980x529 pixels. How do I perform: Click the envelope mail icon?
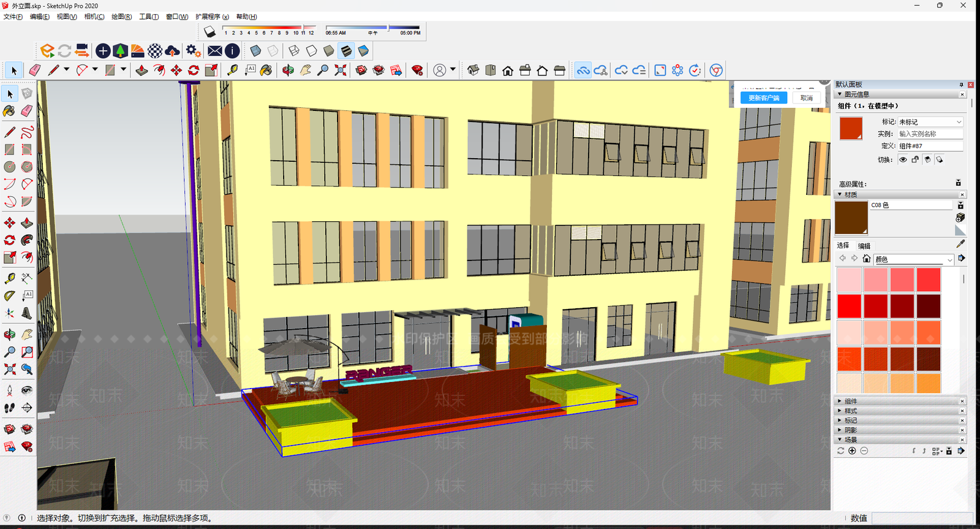tap(215, 51)
